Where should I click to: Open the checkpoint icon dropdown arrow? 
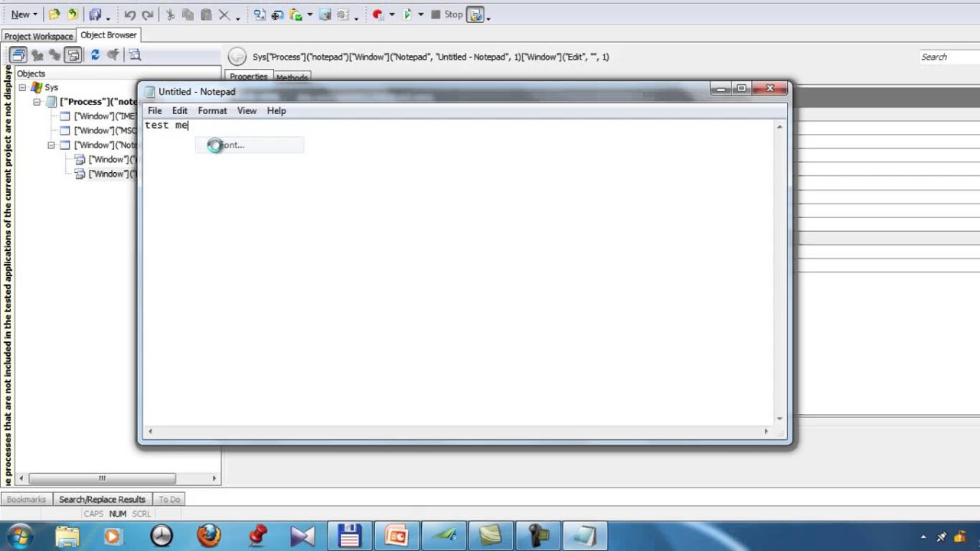pos(309,15)
